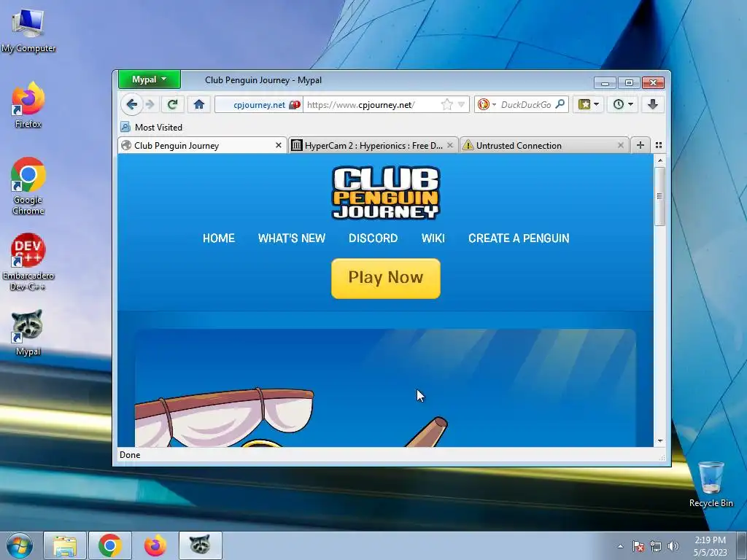Select the Google Chrome desktop shortcut
This screenshot has width=747, height=560.
pos(28,186)
